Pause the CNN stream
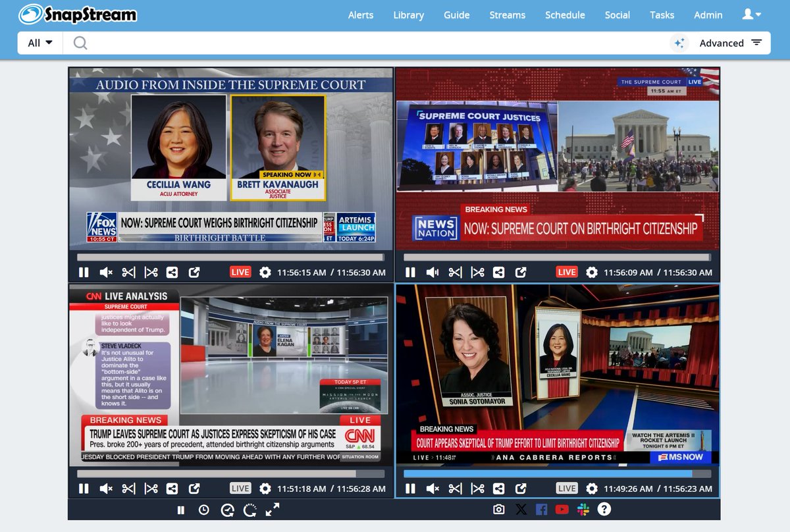790x532 pixels. tap(84, 489)
